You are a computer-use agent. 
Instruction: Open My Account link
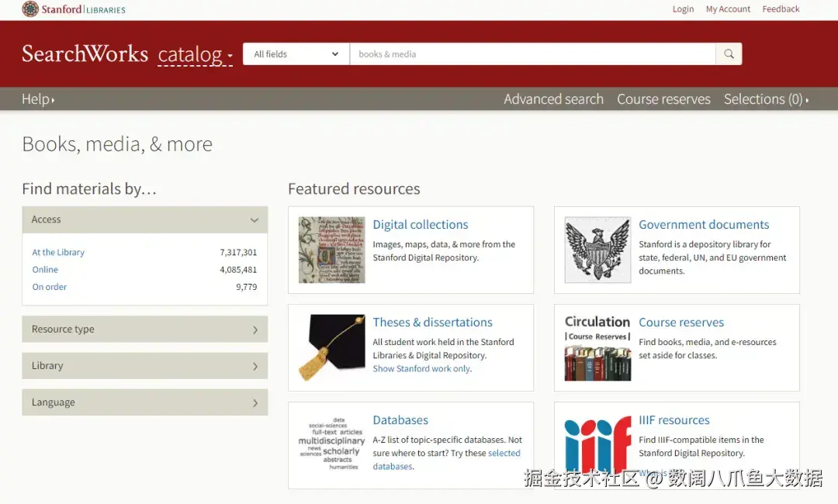728,9
